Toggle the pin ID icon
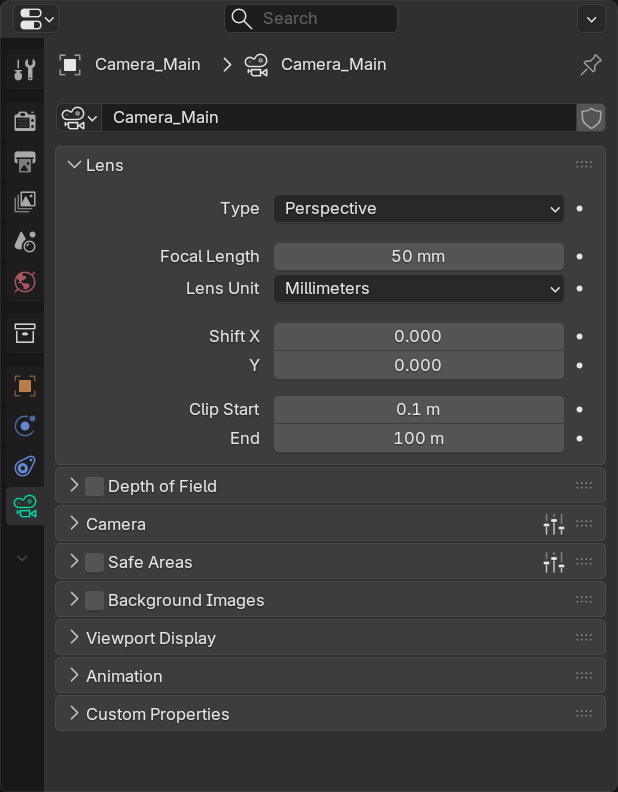This screenshot has height=792, width=618. click(591, 65)
